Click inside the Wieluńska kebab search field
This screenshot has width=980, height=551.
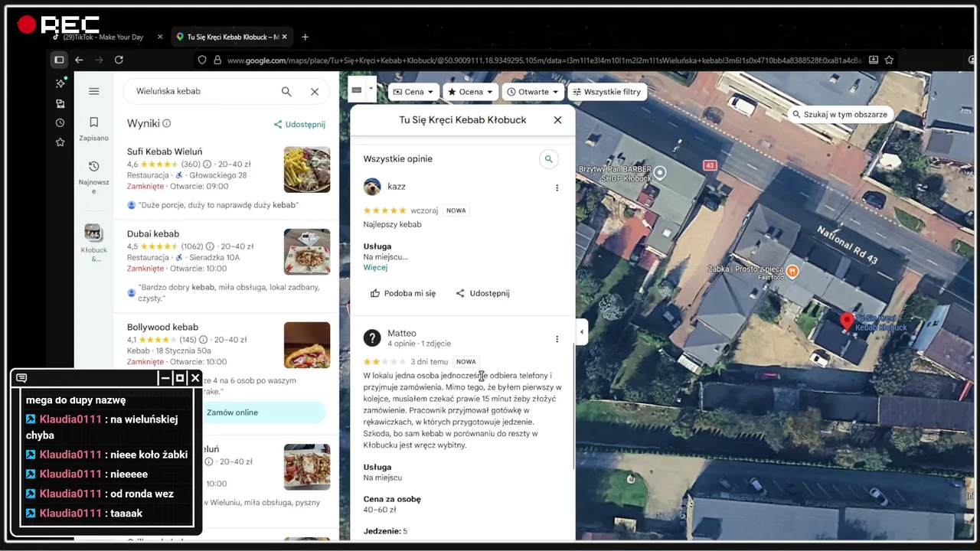[203, 91]
